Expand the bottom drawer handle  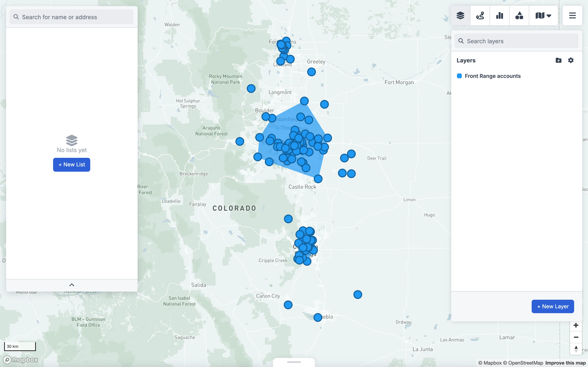(x=294, y=362)
